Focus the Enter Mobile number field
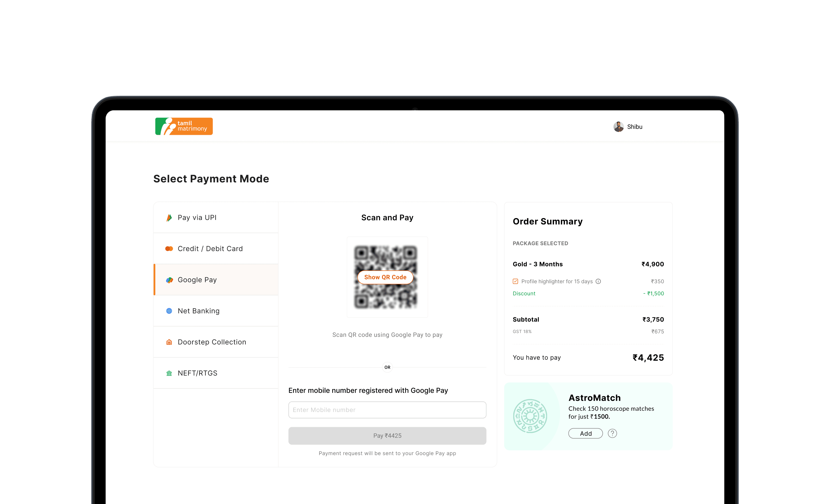 click(x=387, y=410)
